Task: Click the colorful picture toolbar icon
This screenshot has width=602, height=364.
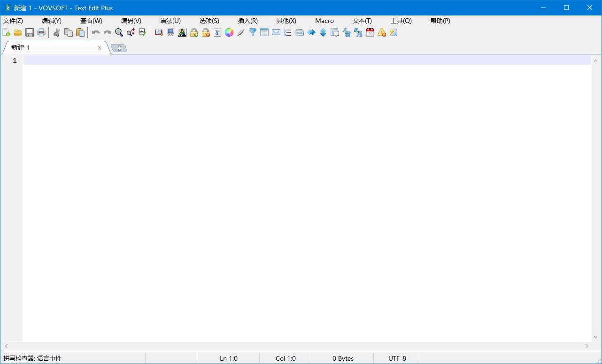Action: point(182,32)
